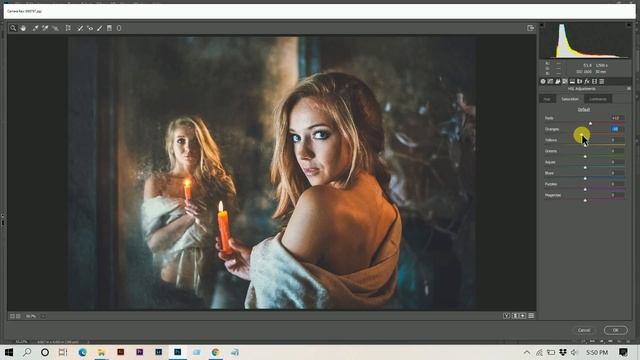
Task: Open the Windows Start menu
Action: coord(9,352)
